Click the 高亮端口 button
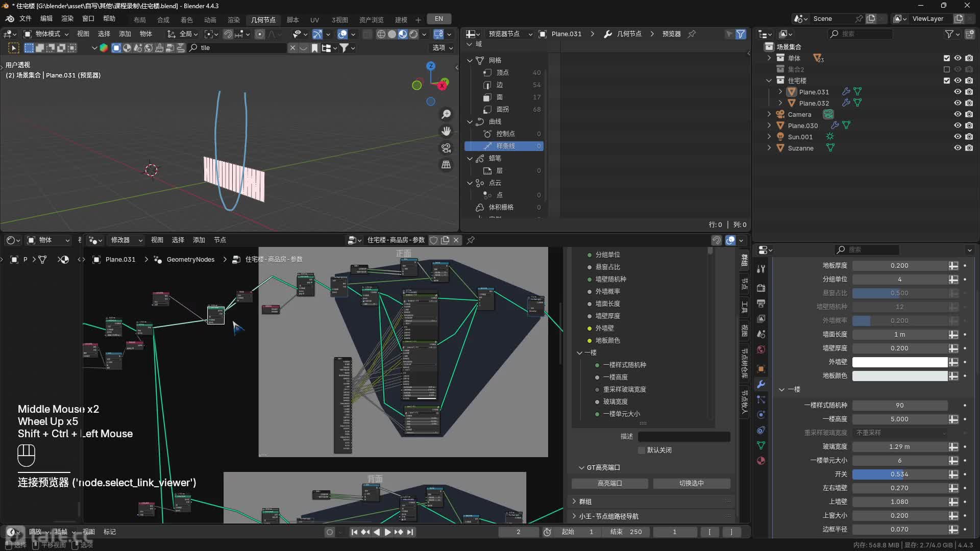 point(609,483)
